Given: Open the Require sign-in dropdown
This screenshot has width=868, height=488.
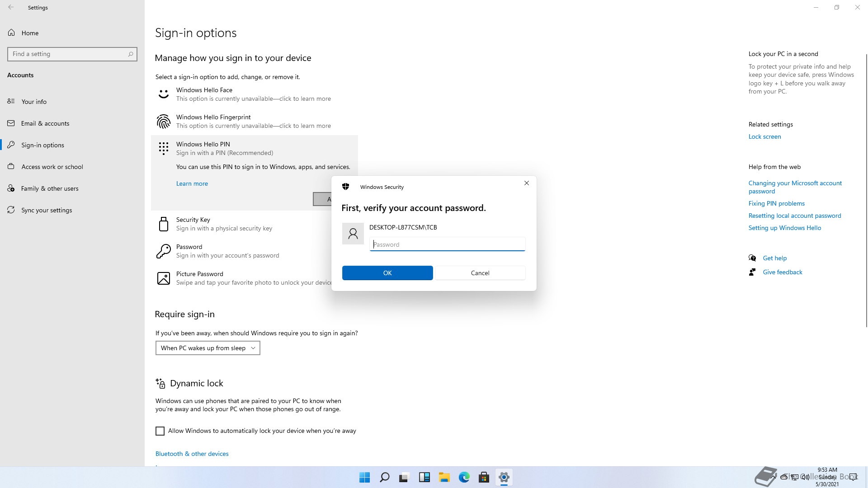Looking at the screenshot, I should 208,348.
